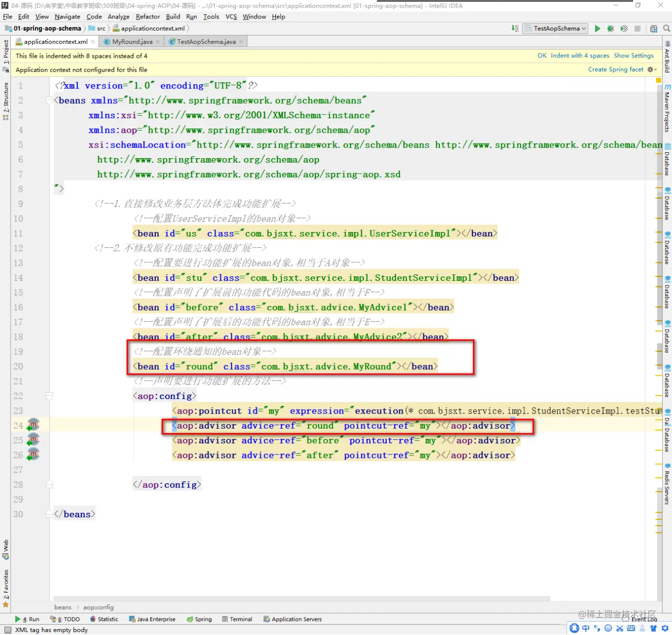
Task: Click the gutter advice icon on line 25
Action: click(33, 440)
